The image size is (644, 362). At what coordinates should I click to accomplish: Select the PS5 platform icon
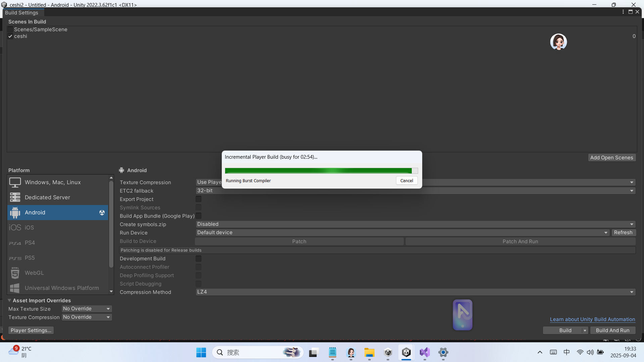pyautogui.click(x=15, y=258)
